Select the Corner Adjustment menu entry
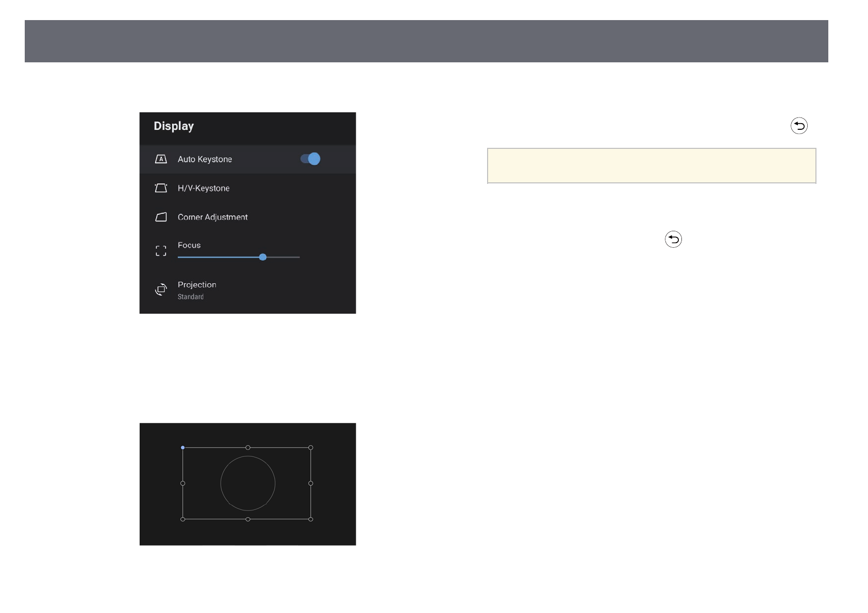The height and width of the screenshot is (613, 868). 212,217
